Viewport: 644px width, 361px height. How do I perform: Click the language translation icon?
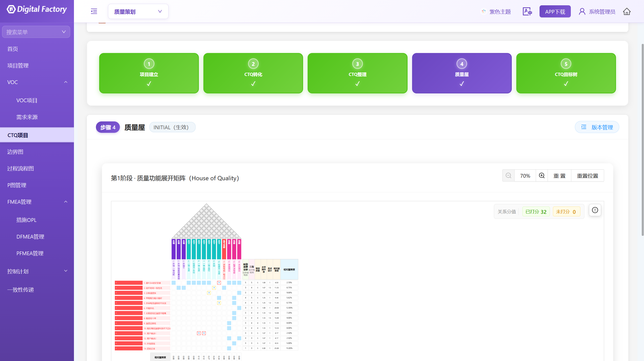pos(527,12)
